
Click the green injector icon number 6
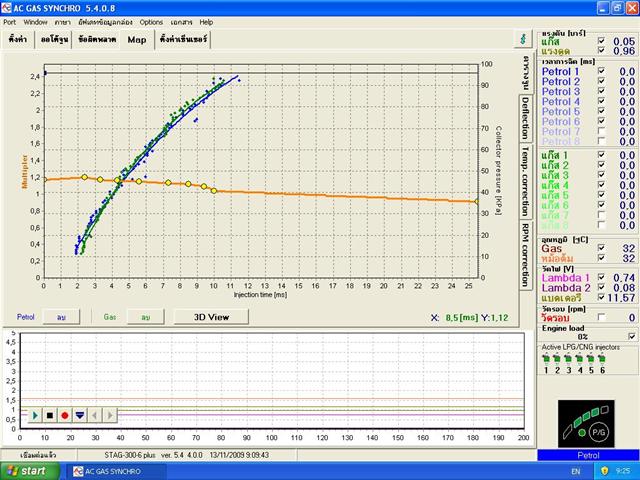tap(603, 359)
